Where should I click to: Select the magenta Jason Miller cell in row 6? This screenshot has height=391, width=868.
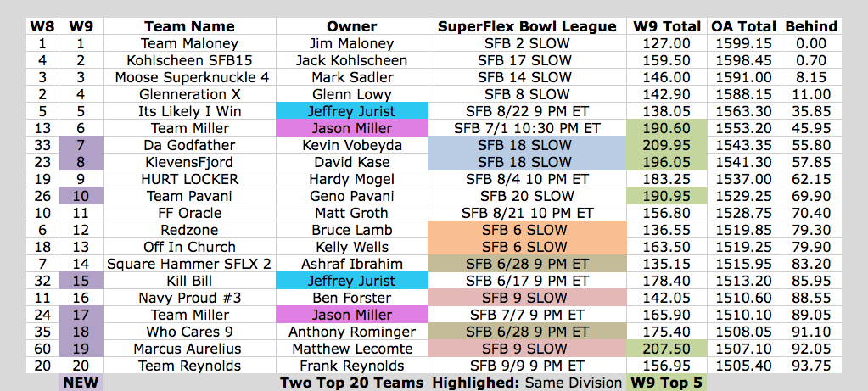point(351,129)
